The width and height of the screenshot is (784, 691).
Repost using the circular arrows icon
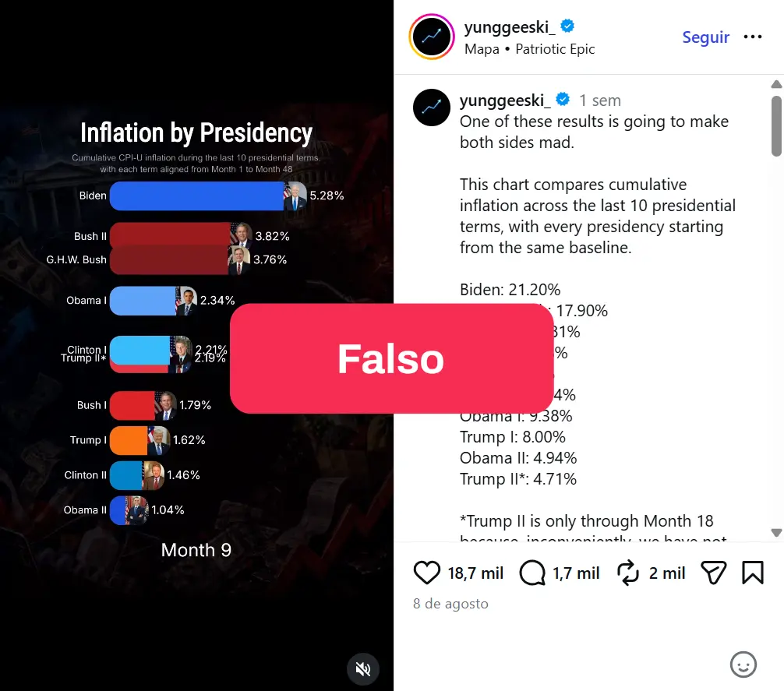628,573
